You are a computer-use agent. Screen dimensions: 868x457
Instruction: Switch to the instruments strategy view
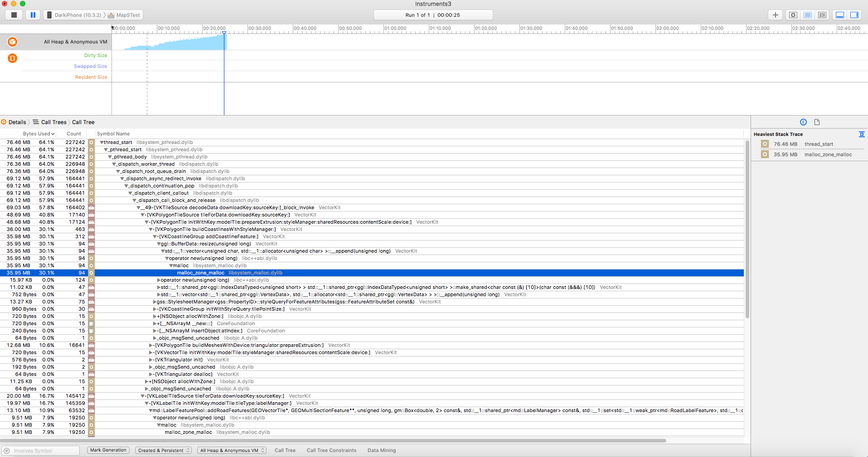(807, 15)
